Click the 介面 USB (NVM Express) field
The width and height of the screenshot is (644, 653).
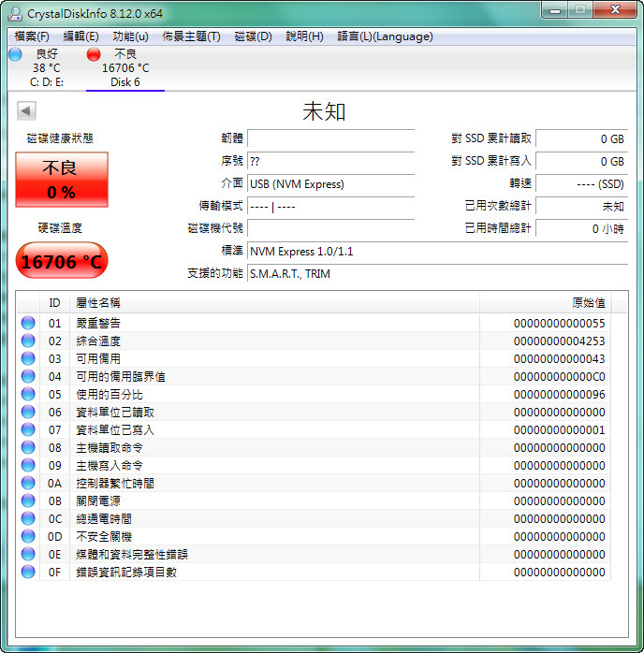(330, 183)
